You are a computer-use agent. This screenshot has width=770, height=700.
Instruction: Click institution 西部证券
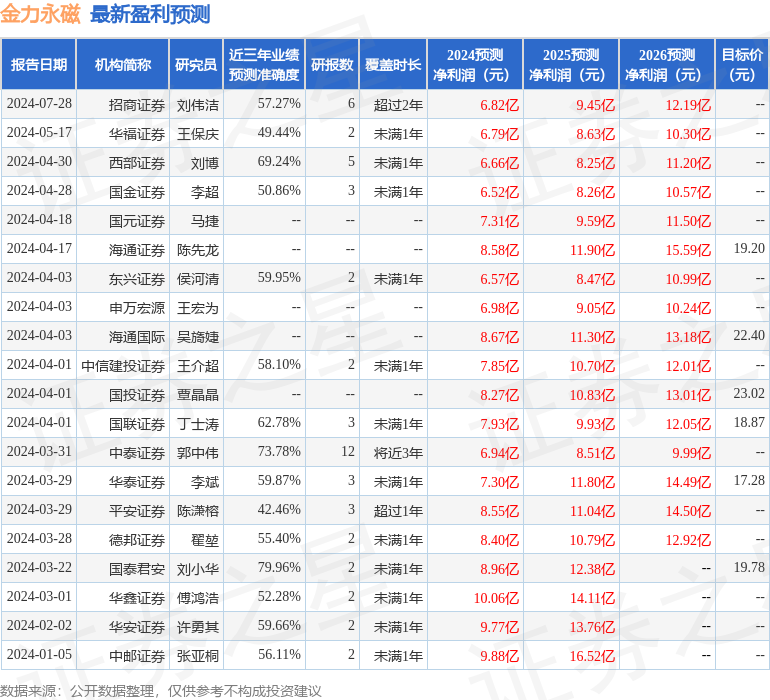tap(137, 163)
